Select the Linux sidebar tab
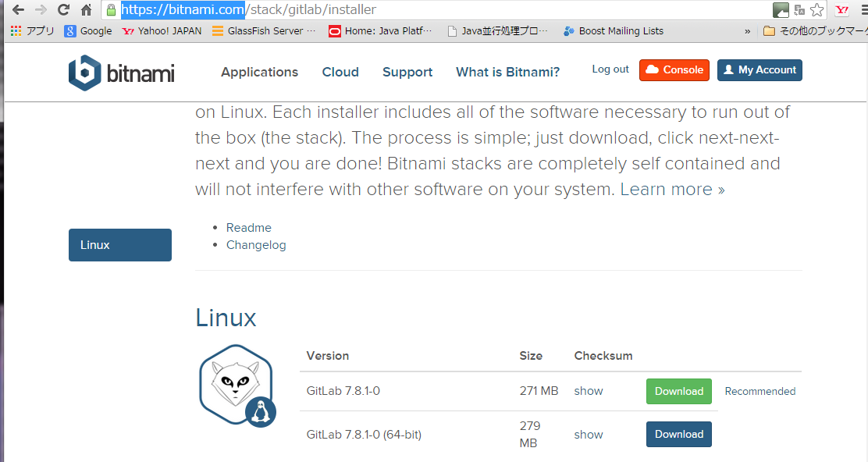 (120, 244)
